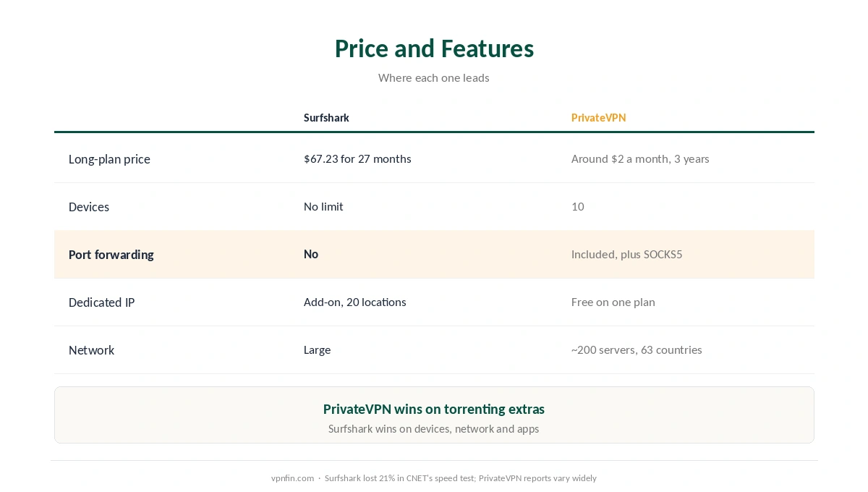Click Surfshark's network value 'Large'
Screen dimensions: 868x492
click(317, 350)
